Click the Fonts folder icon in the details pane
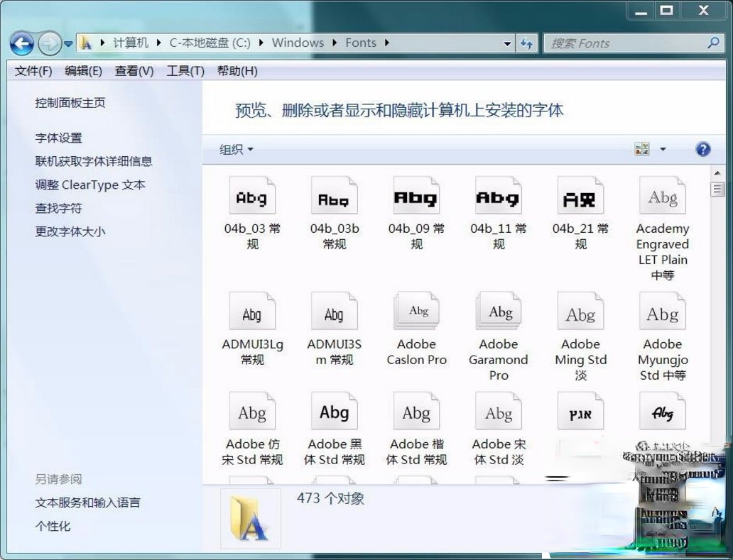Image resolution: width=733 pixels, height=560 pixels. click(x=250, y=518)
